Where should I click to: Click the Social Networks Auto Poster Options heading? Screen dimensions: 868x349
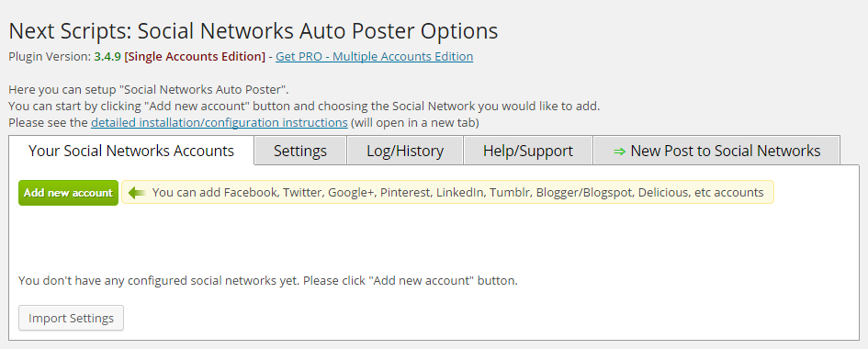[x=253, y=31]
